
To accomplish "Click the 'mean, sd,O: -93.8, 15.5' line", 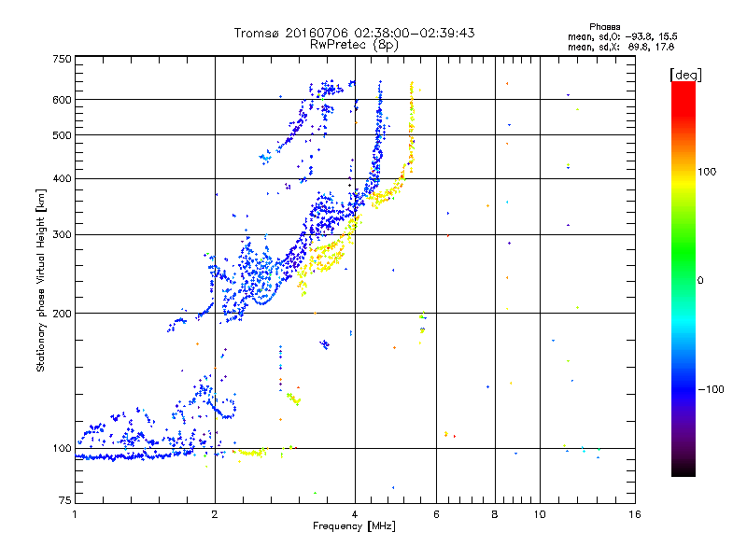I will [x=622, y=36].
